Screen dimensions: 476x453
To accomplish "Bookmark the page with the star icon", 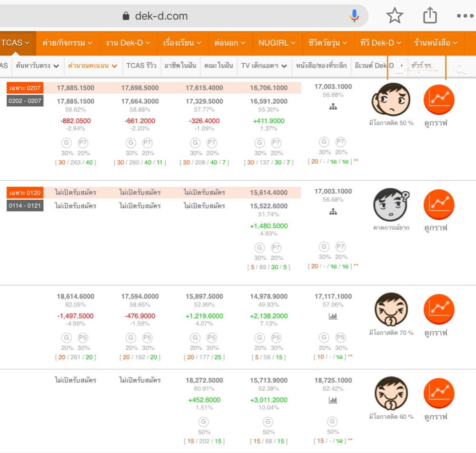I will coord(395,16).
